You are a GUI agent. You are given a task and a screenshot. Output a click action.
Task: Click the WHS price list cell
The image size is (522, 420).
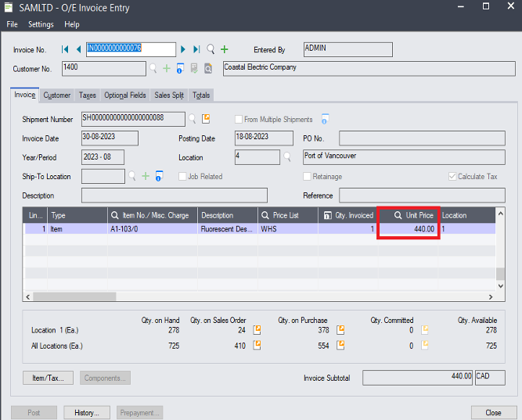click(288, 229)
